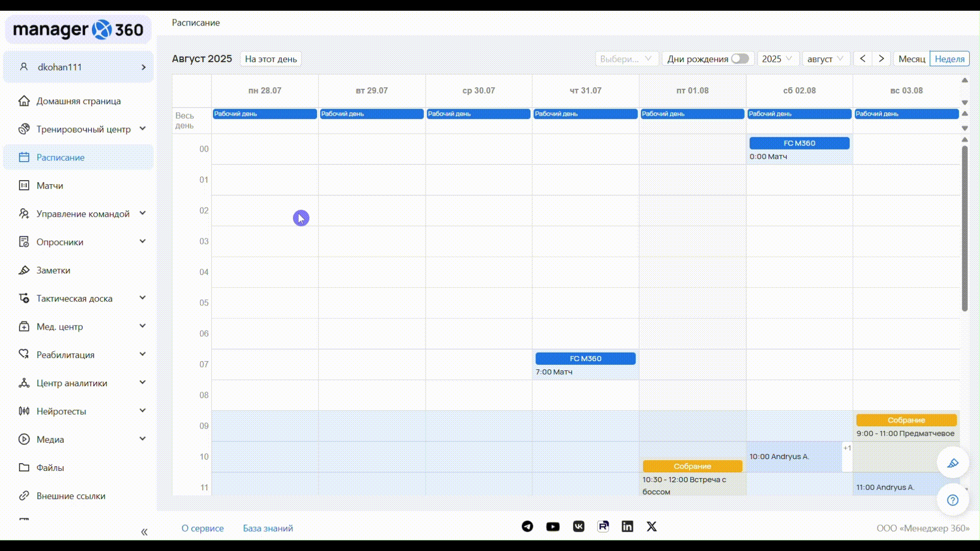
Task: Click the floating notes pen button
Action: [952, 463]
